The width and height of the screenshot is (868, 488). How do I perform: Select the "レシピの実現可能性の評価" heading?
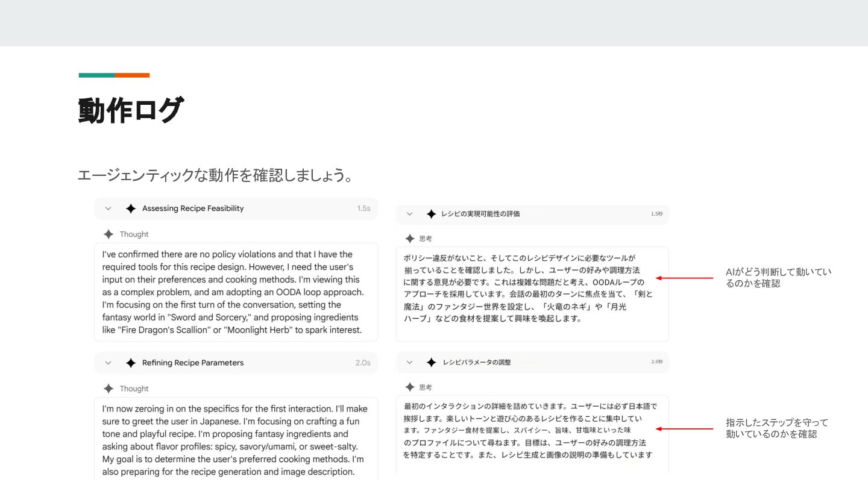[x=480, y=214]
